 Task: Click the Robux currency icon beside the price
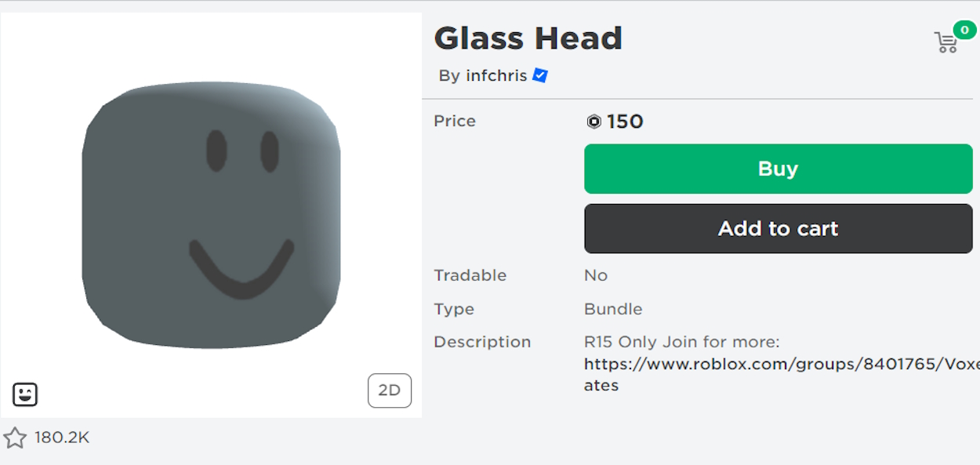(593, 122)
